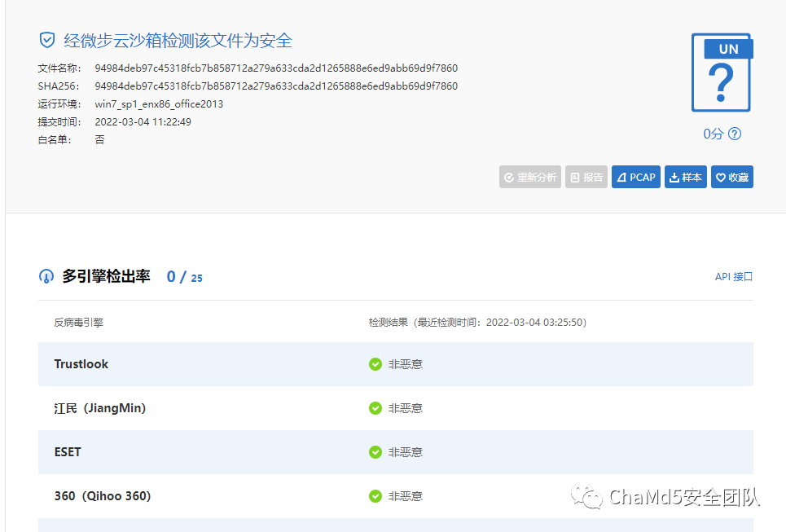Select the Trustlook engine row

[396, 364]
